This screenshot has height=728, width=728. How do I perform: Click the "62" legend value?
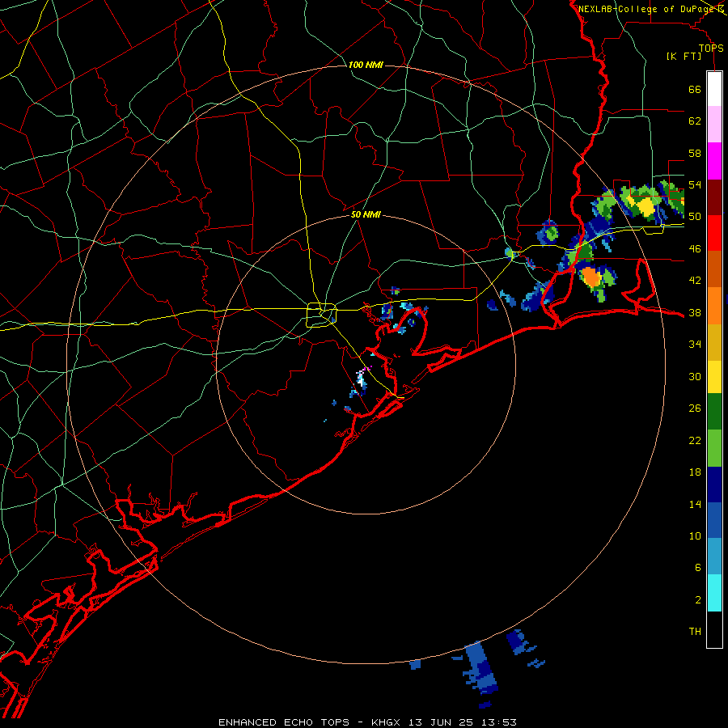point(695,121)
